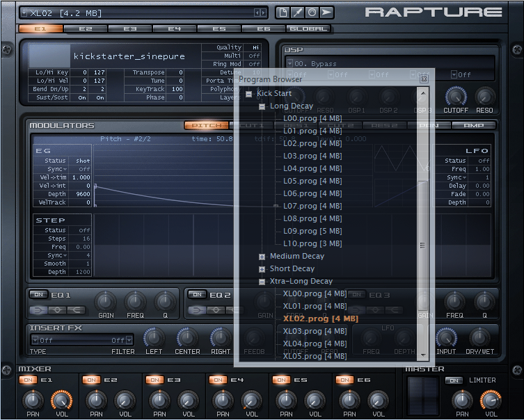Load the L05.prog program
Screen dimensions: 524x420
coord(312,181)
